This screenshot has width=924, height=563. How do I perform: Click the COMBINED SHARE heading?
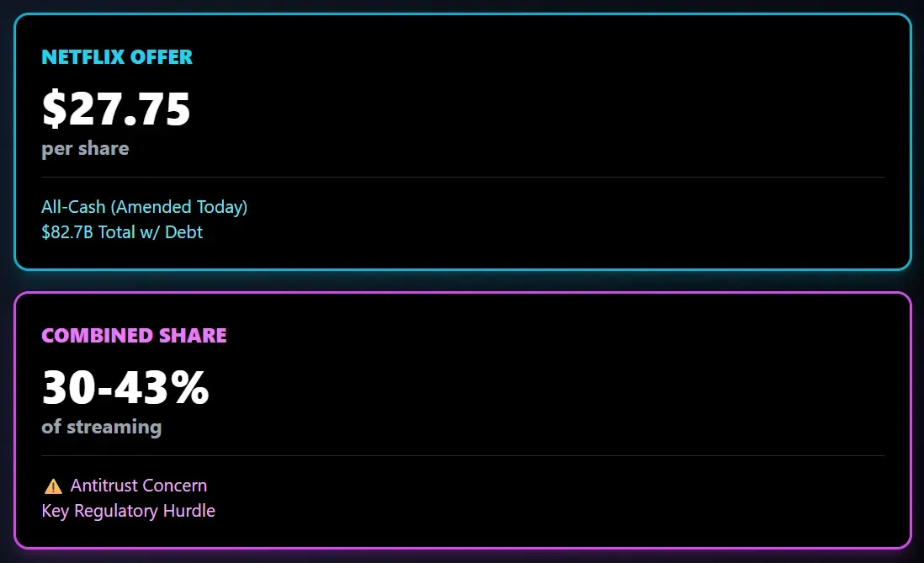click(x=134, y=336)
